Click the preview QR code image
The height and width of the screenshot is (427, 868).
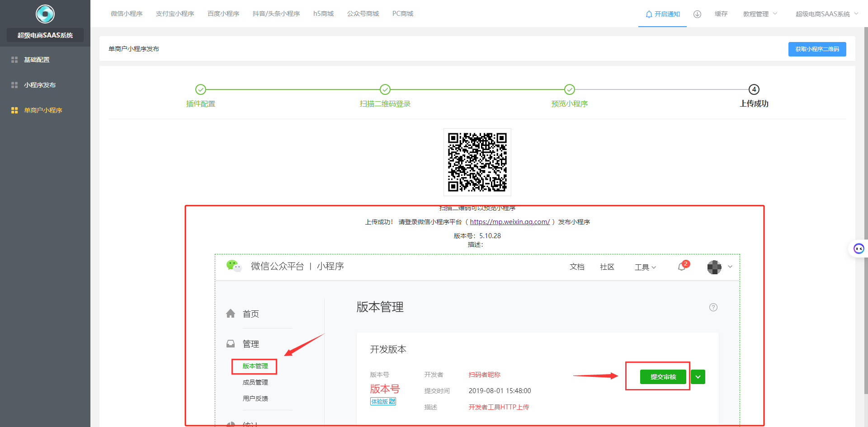pos(477,162)
